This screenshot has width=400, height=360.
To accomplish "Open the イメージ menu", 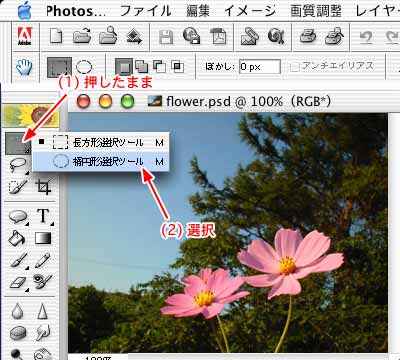I will 250,11.
